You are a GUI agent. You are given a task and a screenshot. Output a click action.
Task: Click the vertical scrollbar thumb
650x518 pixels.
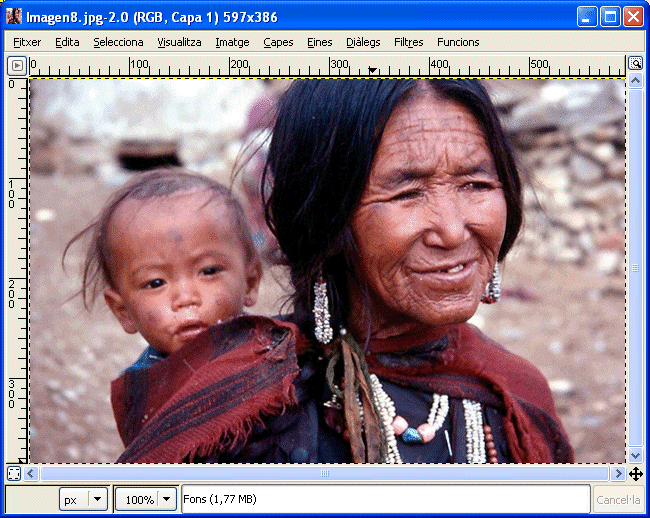pyautogui.click(x=635, y=268)
